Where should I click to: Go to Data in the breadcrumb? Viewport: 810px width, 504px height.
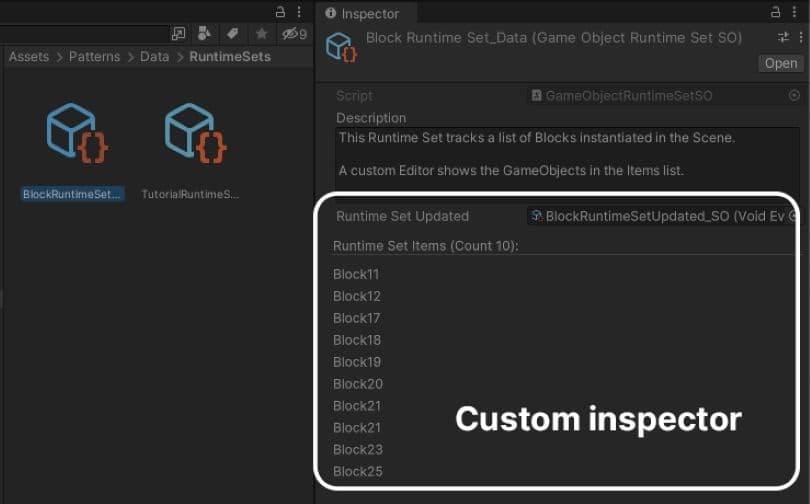(x=154, y=56)
